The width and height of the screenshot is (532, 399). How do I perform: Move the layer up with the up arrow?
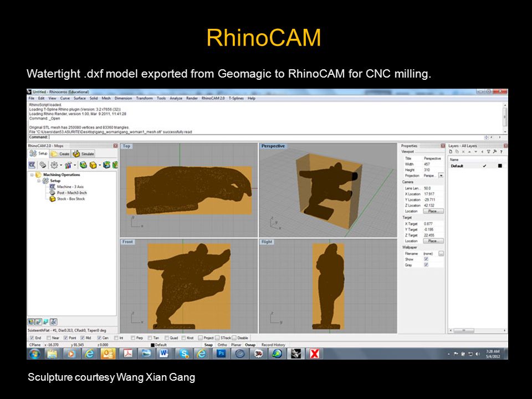(x=469, y=152)
